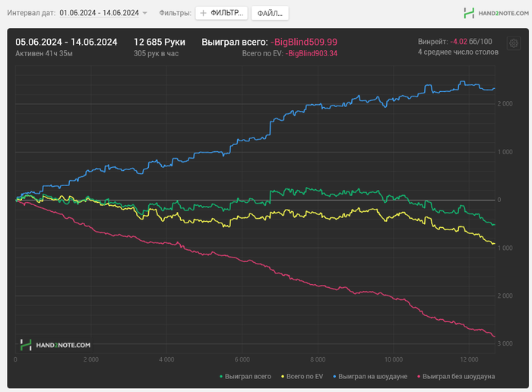Click the 305 рук в час text
This screenshot has height=392, width=532.
pyautogui.click(x=156, y=54)
